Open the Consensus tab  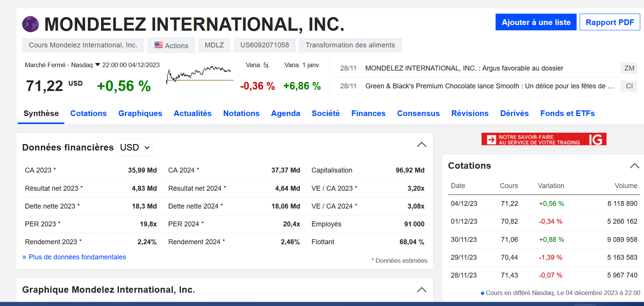point(418,113)
